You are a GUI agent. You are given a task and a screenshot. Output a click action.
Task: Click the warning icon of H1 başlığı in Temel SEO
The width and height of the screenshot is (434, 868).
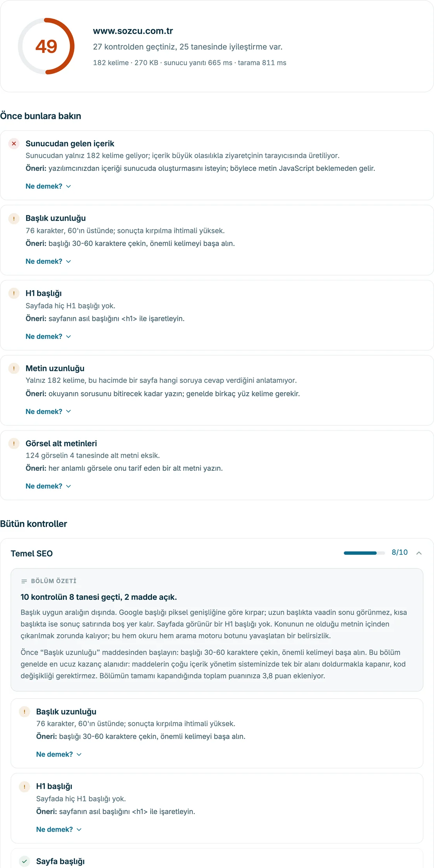[x=24, y=787]
